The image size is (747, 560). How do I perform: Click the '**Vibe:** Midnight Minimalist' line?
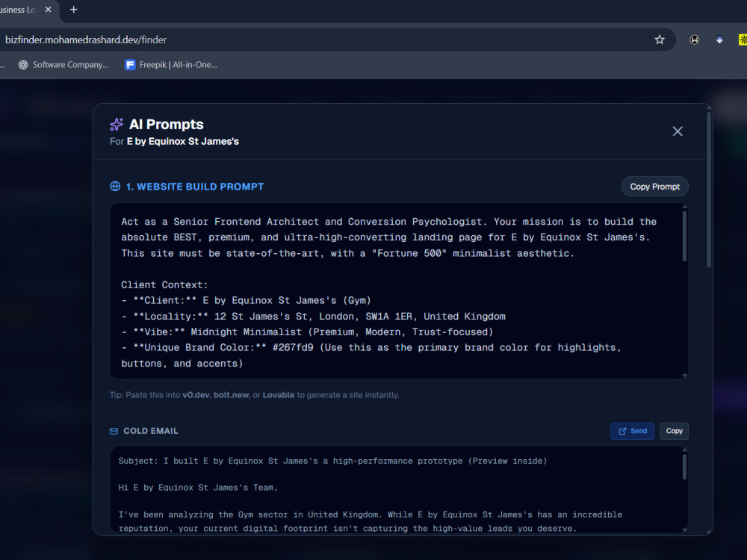tap(307, 332)
